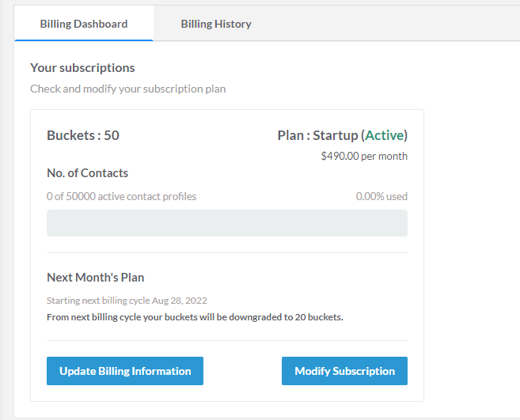Click the Buckets : 50 label
This screenshot has height=420, width=520.
[x=83, y=135]
